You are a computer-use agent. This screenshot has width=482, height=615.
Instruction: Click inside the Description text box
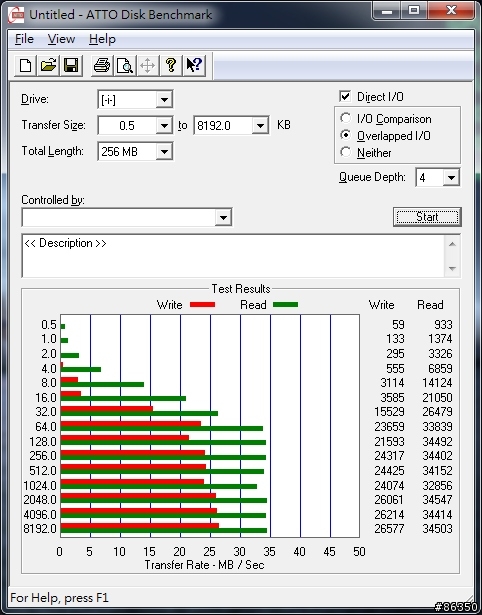234,256
